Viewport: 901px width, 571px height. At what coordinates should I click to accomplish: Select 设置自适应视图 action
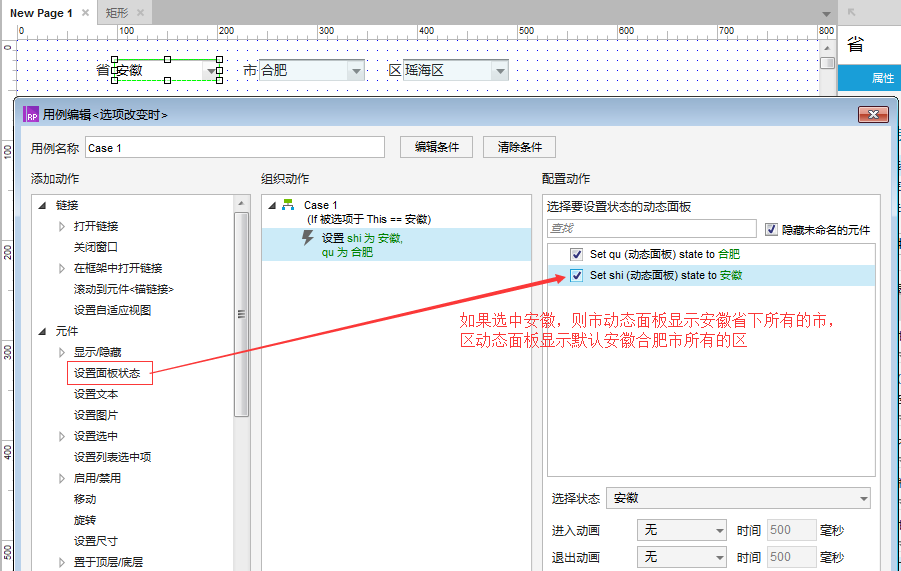point(113,310)
